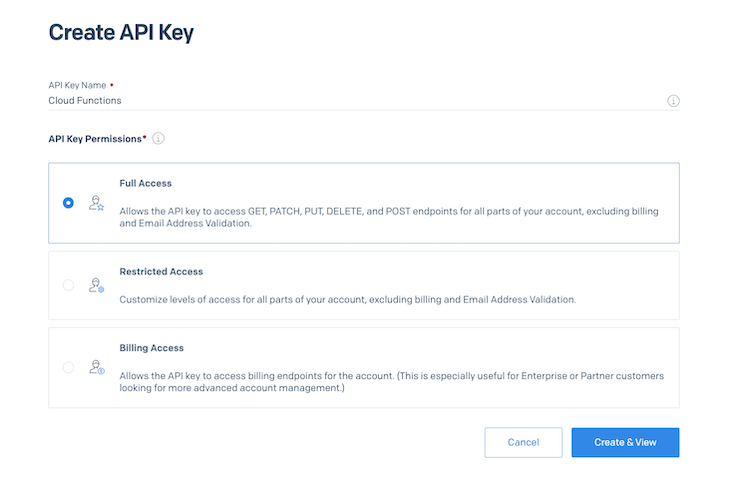The height and width of the screenshot is (484, 730).
Task: Click the info icon beside API Key Permissions
Action: pos(158,138)
